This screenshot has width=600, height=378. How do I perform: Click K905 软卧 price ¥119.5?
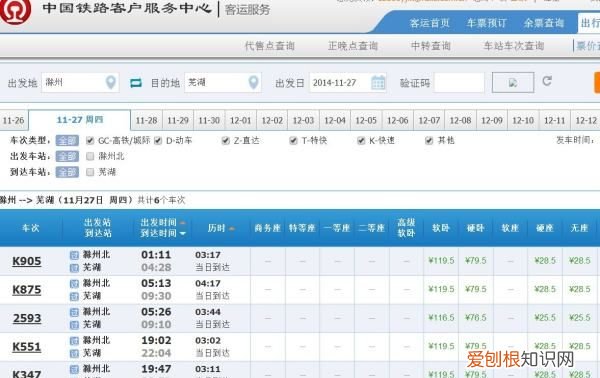441,261
